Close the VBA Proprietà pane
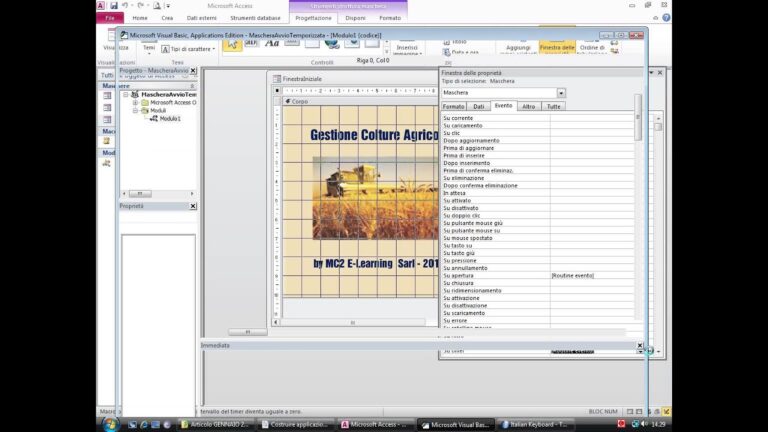Viewport: 768px width, 432px height. (x=193, y=206)
